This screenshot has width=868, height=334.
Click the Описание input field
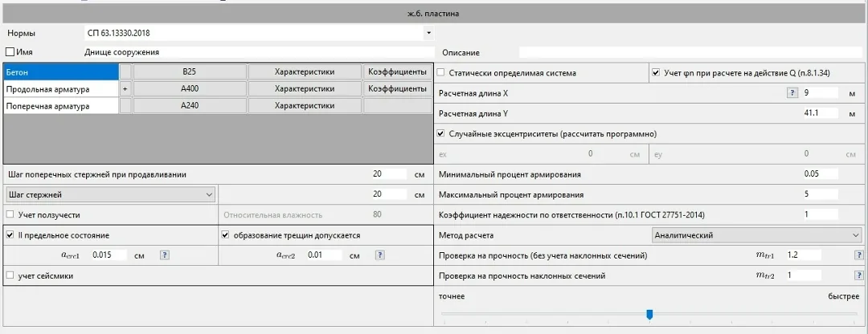[x=690, y=52]
